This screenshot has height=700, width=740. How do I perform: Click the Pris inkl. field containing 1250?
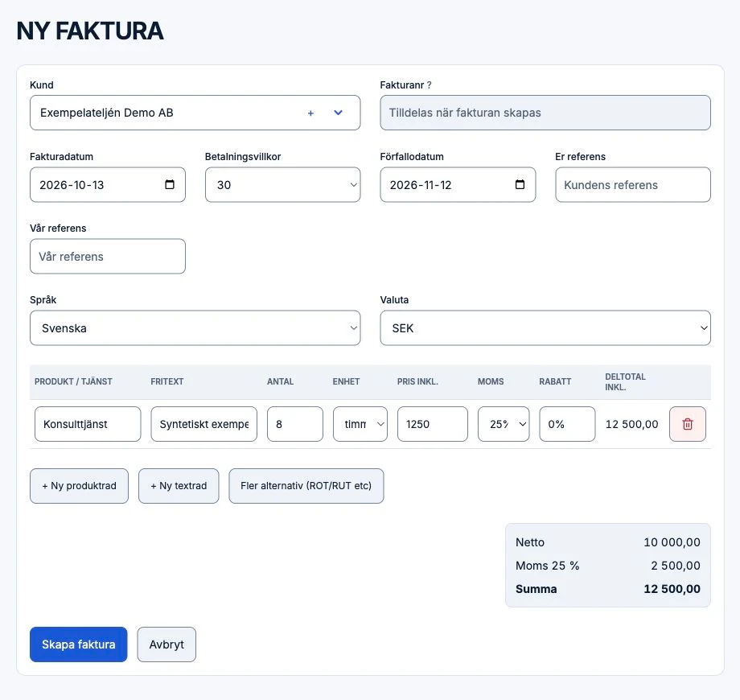click(x=432, y=424)
